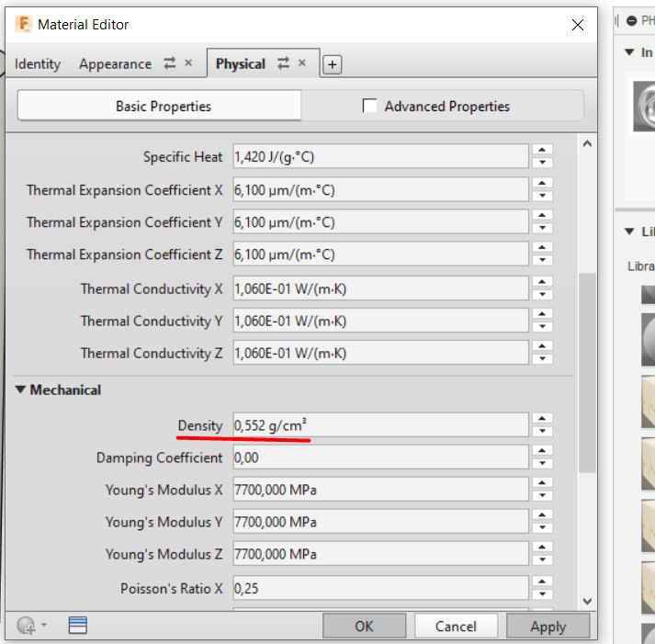Click the Thermal Conductivity Z field
Viewport: 655px width, 644px height.
380,353
